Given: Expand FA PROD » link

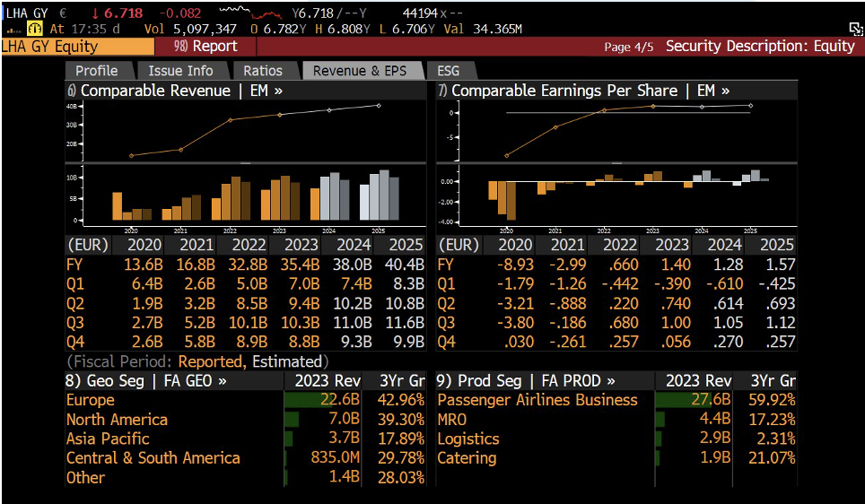Looking at the screenshot, I should (x=579, y=380).
